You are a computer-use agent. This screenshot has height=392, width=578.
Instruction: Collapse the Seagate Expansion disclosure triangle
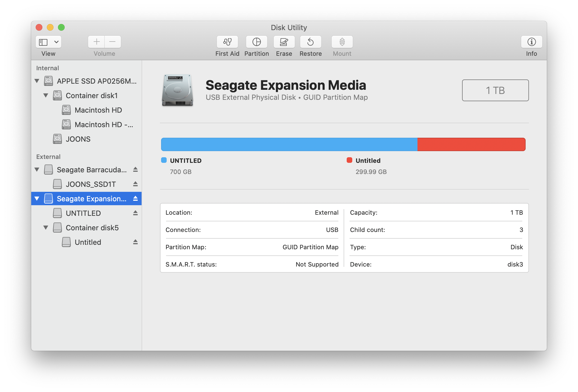click(x=37, y=199)
